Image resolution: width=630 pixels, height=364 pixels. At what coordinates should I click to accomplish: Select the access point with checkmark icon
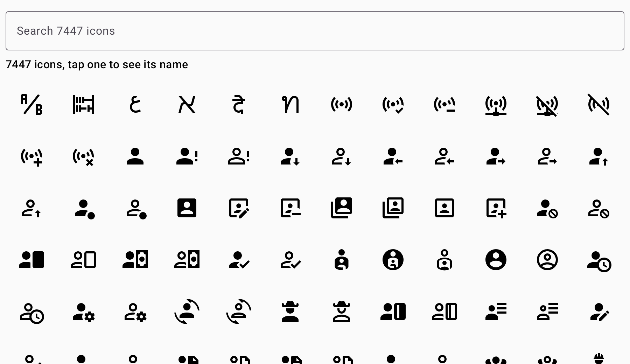click(393, 104)
